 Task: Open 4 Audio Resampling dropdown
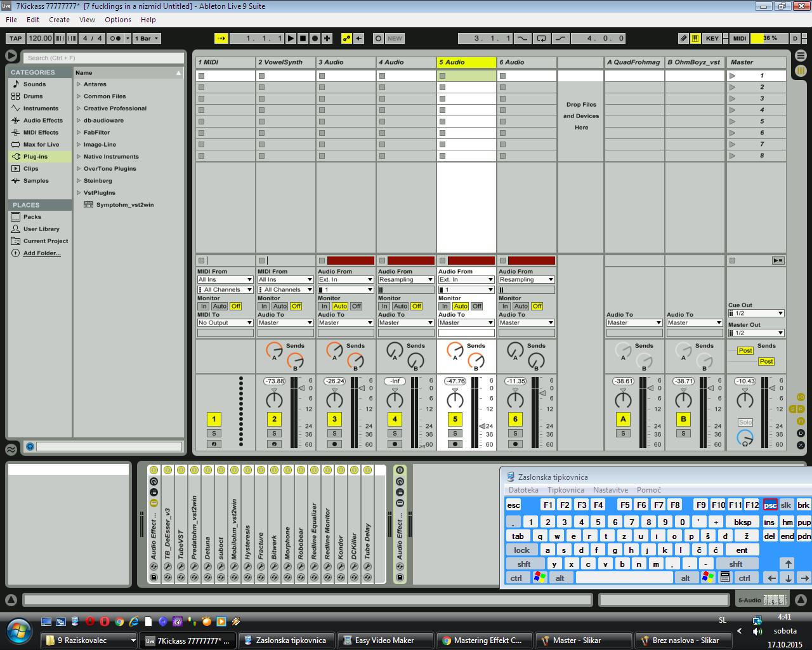click(x=406, y=279)
